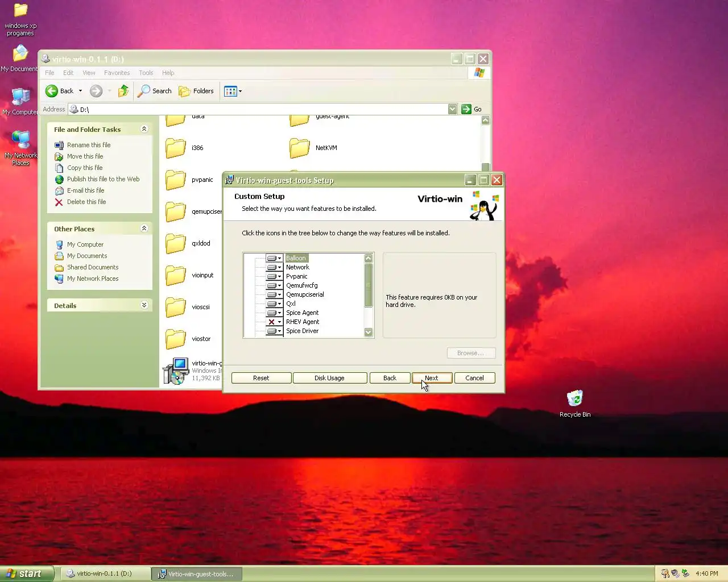Open the Qemufwcfg feature install dropdown
The width and height of the screenshot is (728, 582).
point(274,285)
